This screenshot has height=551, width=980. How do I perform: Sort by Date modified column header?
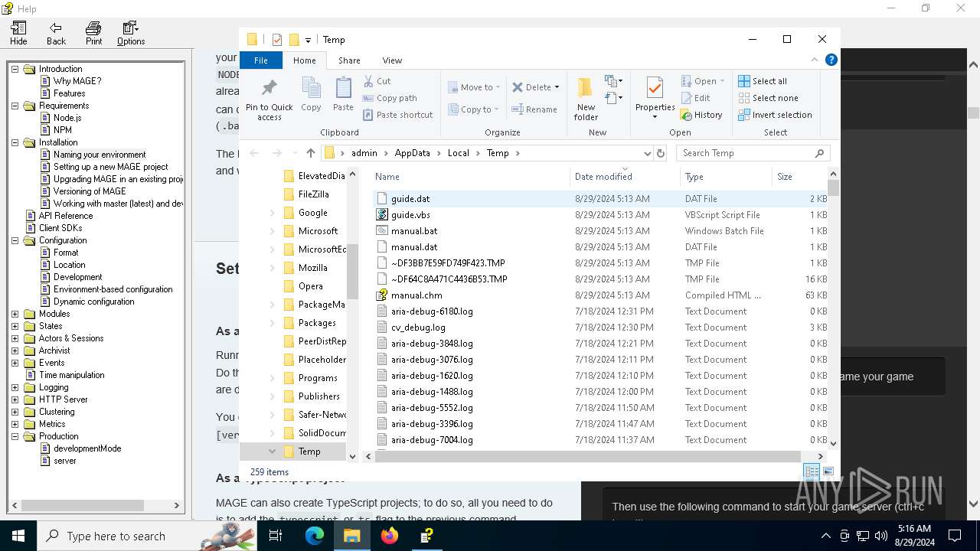[626, 177]
